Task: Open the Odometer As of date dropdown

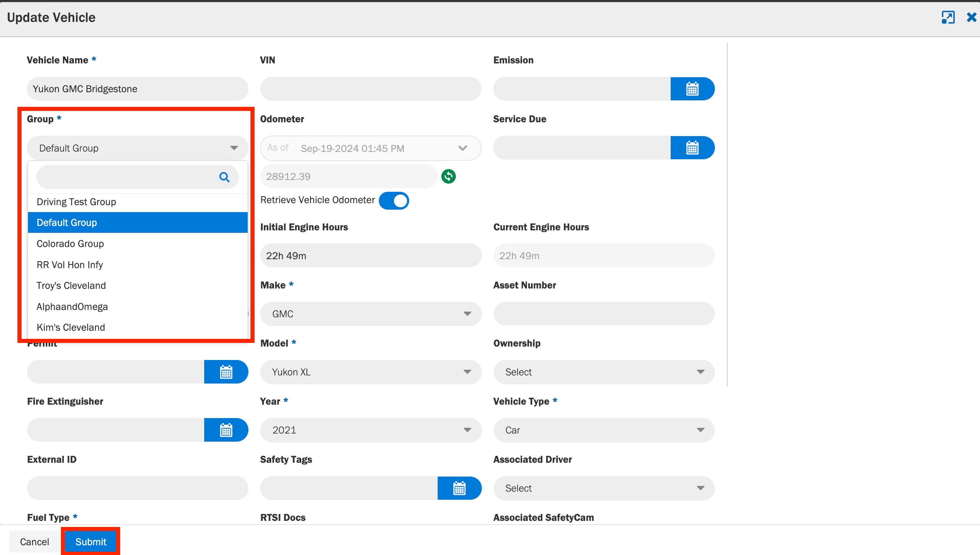Action: point(371,148)
